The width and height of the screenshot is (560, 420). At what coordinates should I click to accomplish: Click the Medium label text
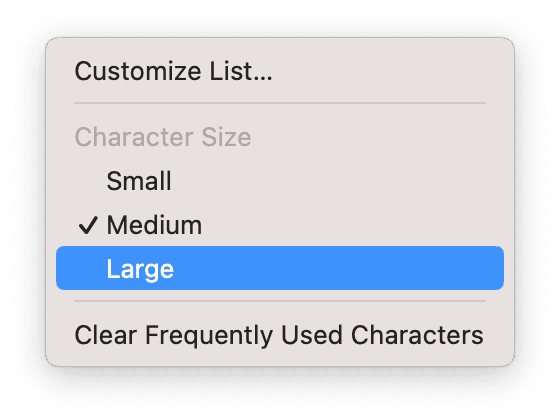coord(154,225)
